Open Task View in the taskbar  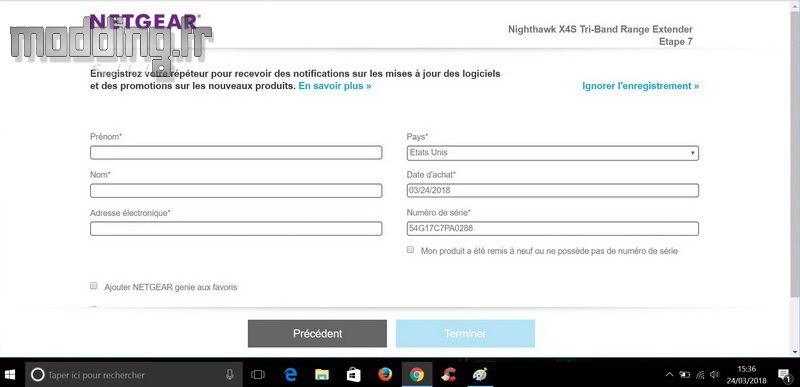tap(258, 375)
